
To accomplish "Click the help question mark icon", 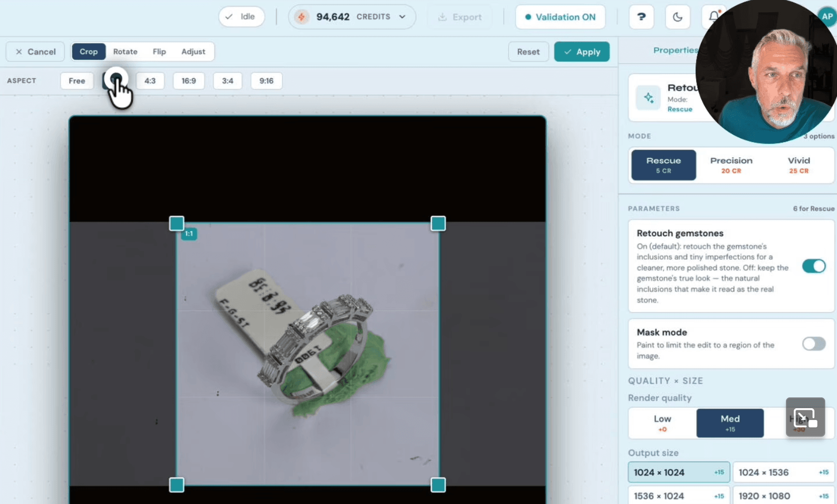I will tap(641, 17).
